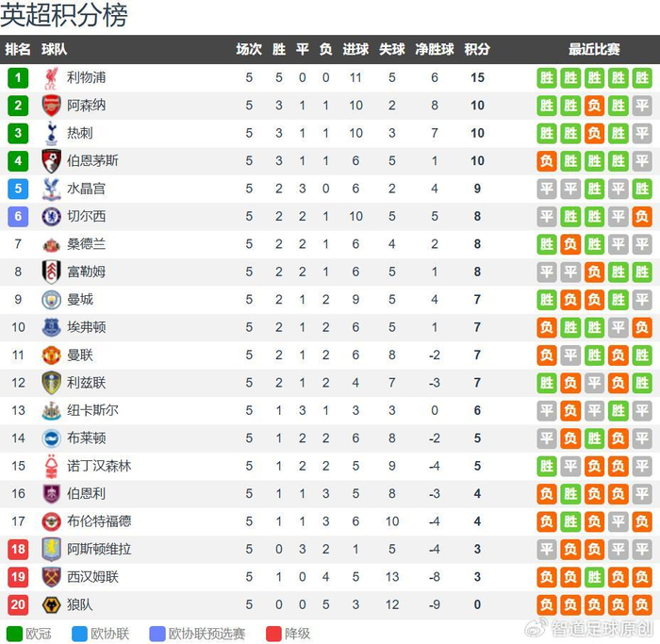Viewport: 660px width, 644px height.
Task: Click the Arsenal club crest icon
Action: (51, 106)
